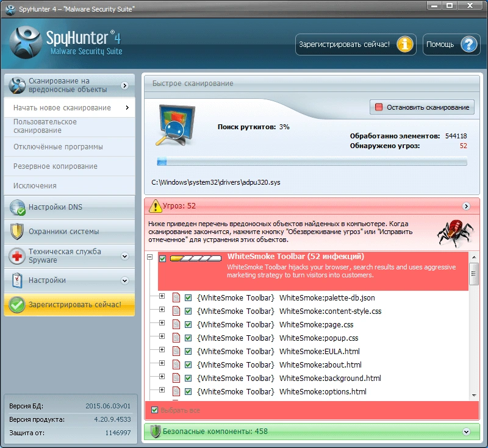This screenshot has height=448, width=488.
Task: Click the green checkmark icon on register banner
Action: click(17, 305)
